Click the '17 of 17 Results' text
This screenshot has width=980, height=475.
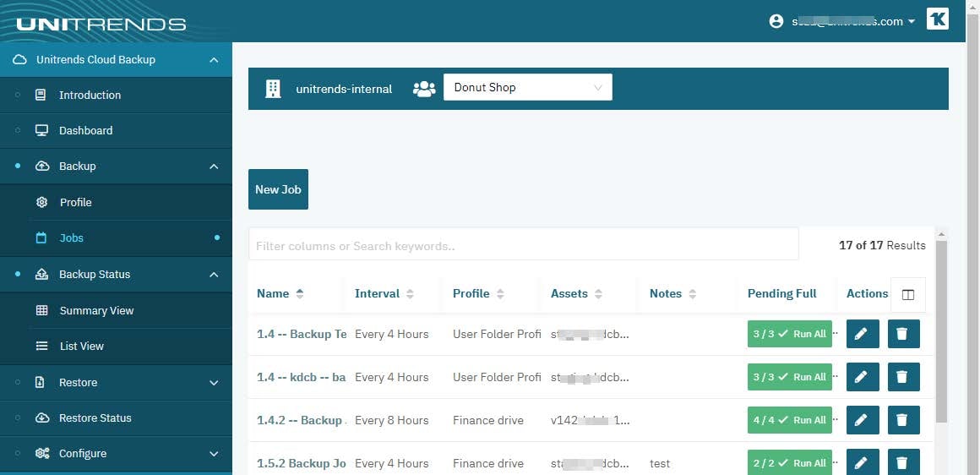pyautogui.click(x=882, y=246)
